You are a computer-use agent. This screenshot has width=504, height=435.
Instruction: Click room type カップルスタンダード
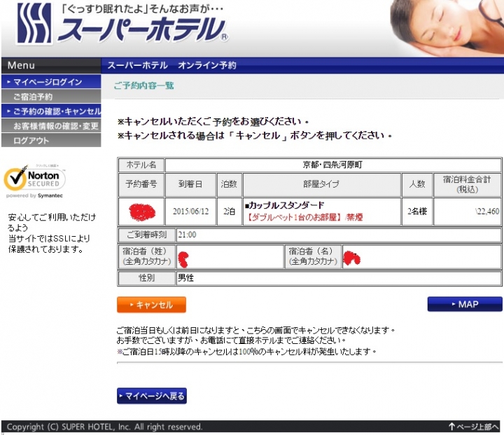coord(284,205)
